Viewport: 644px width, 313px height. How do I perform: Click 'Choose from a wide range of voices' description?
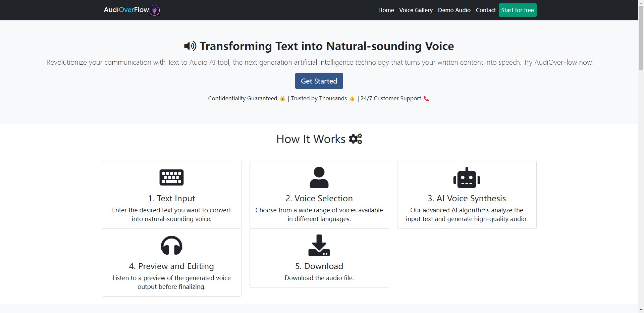(x=319, y=214)
